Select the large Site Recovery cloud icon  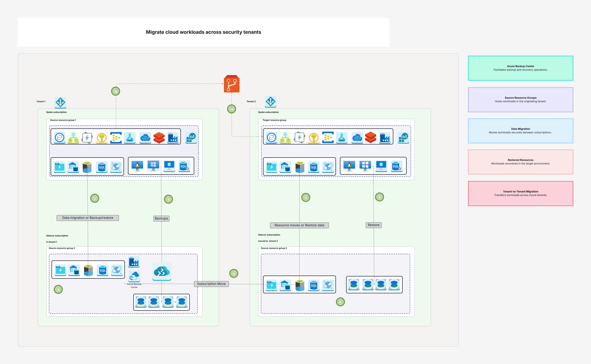(x=162, y=272)
